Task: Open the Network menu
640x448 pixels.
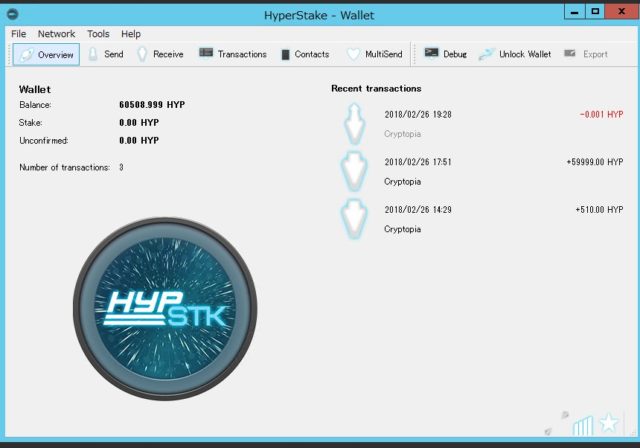Action: [56, 34]
